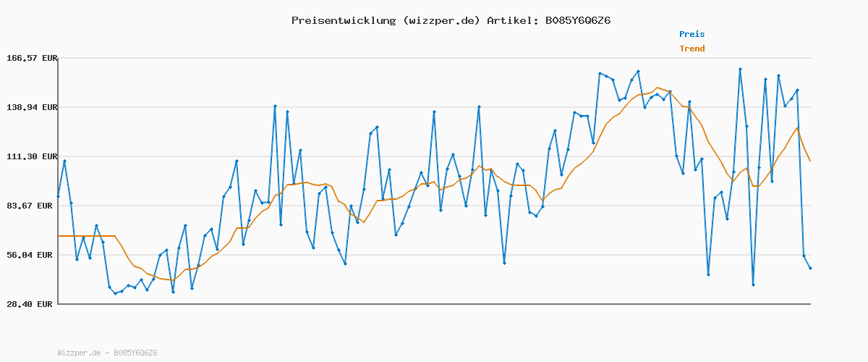868x362 pixels.
Task: Click the left start of the orange trend line
Action: 59,236
